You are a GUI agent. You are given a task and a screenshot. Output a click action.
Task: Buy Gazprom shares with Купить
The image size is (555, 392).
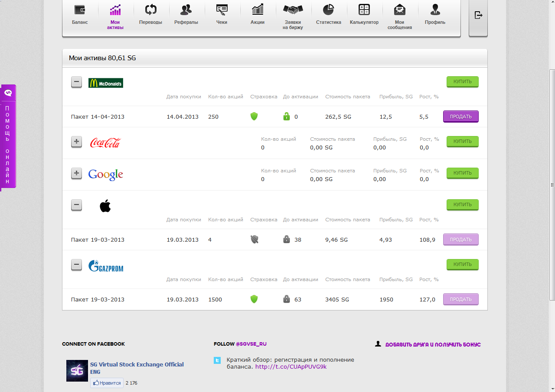(x=463, y=264)
